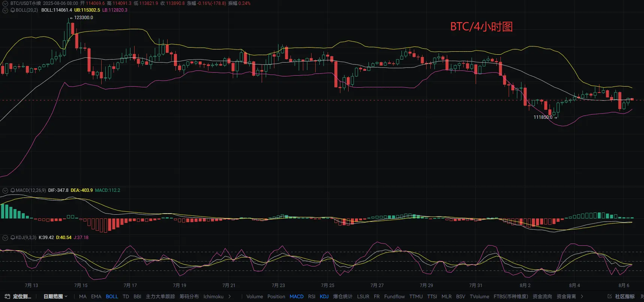Click the 111850.0 low price marker
Viewport: 644px width, 302px height.
tap(543, 117)
